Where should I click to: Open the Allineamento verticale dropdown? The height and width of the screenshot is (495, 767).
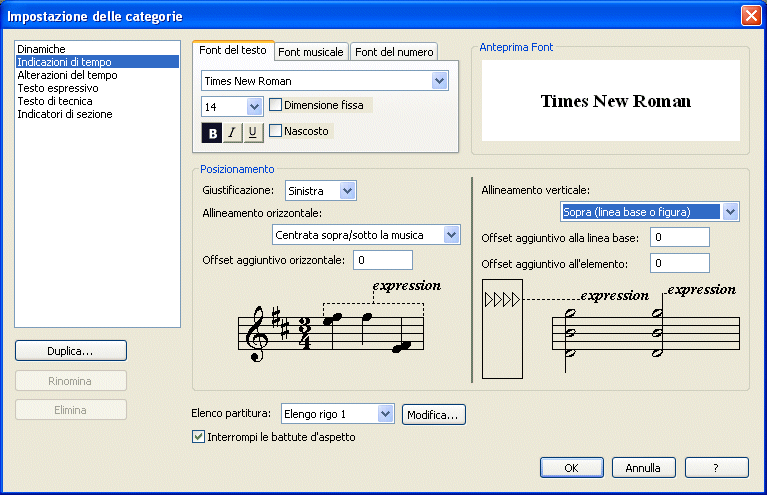730,212
